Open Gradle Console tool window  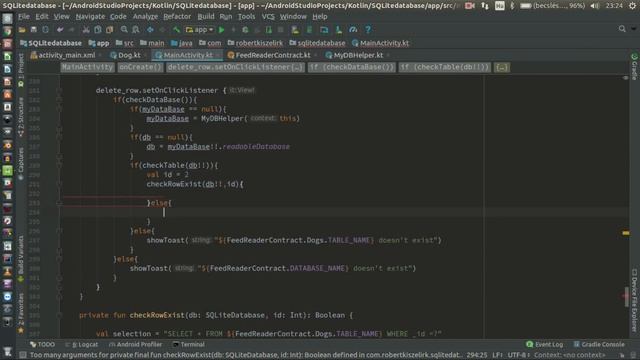point(599,344)
